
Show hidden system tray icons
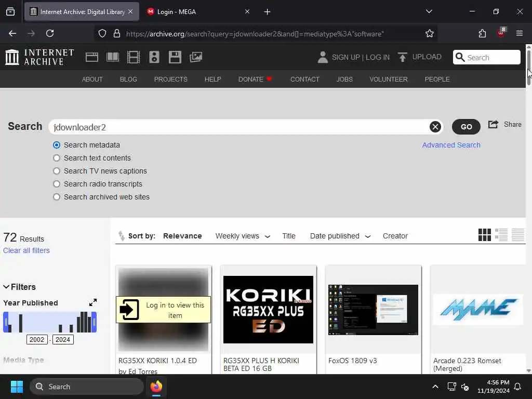click(x=435, y=387)
